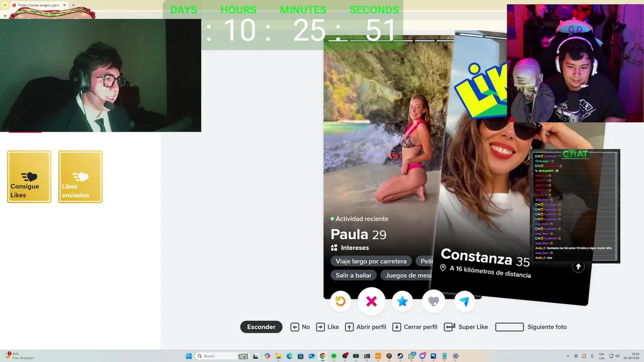The width and height of the screenshot is (644, 362).
Task: Click the Viaje largo por carretera interest tag
Action: tap(371, 261)
